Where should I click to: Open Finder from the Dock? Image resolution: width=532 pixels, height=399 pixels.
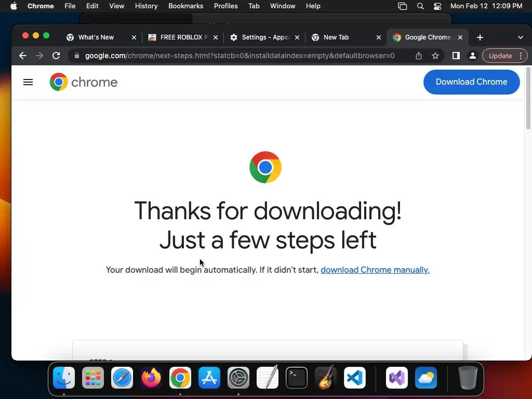pos(64,378)
